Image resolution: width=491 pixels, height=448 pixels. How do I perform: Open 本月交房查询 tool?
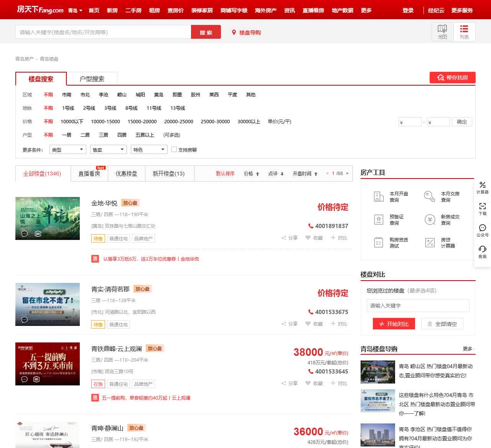[x=442, y=197]
